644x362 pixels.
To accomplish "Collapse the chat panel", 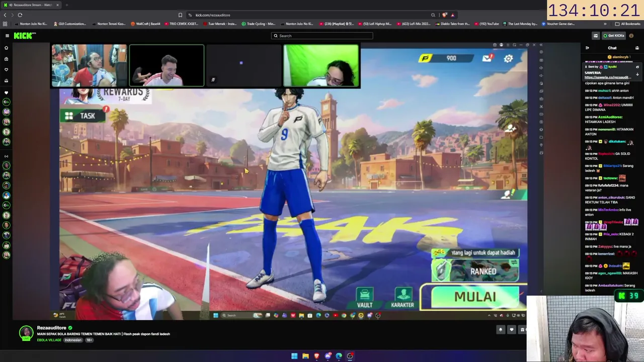I will point(587,48).
